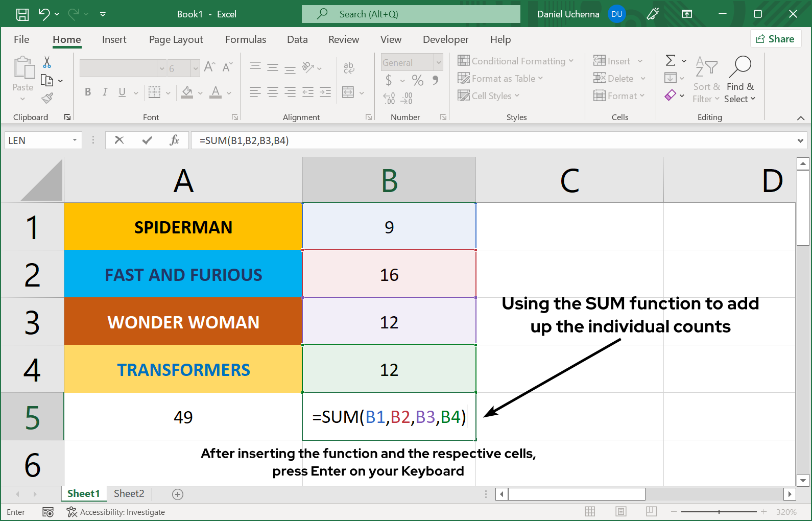Click the Search box in title bar
The width and height of the screenshot is (812, 521).
tap(411, 14)
